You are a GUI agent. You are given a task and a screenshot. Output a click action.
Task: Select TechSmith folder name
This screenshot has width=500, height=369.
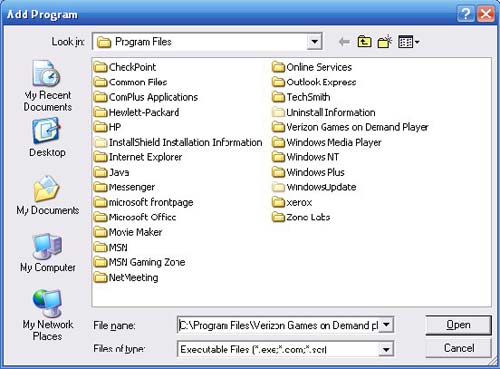pos(308,97)
